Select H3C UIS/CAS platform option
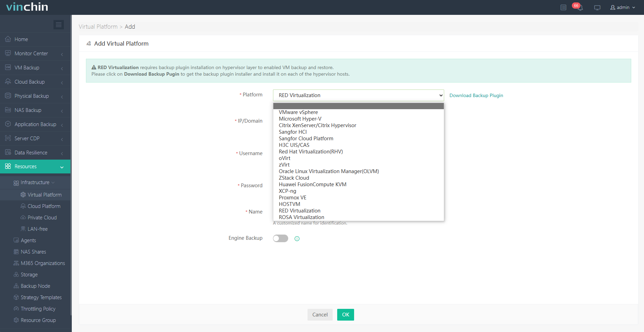 pos(358,145)
